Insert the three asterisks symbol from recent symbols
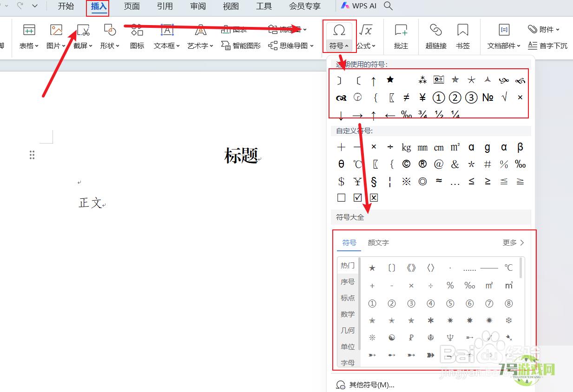This screenshot has width=573, height=392. (422, 80)
